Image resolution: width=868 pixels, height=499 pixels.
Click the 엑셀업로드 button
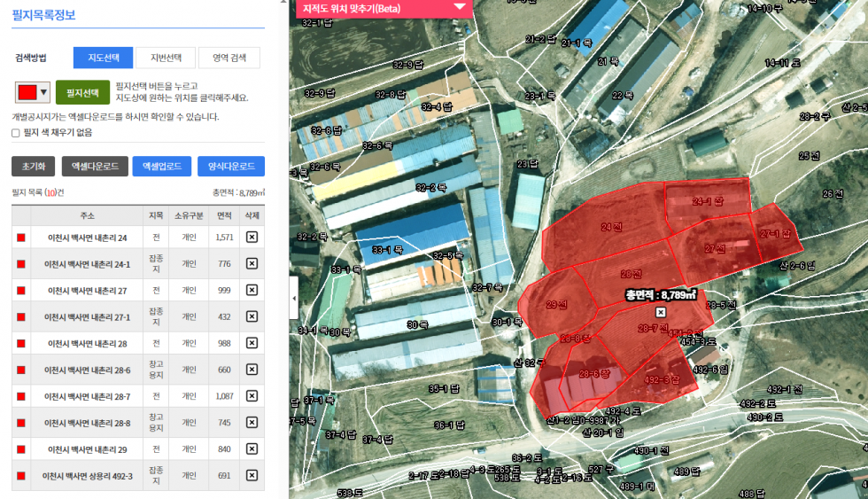[161, 166]
